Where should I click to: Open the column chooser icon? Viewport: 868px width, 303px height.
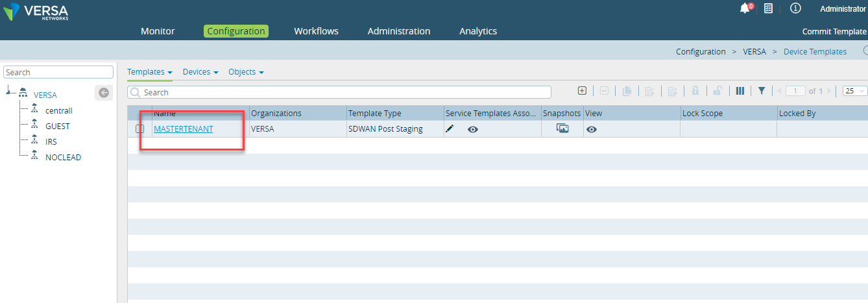coord(740,91)
